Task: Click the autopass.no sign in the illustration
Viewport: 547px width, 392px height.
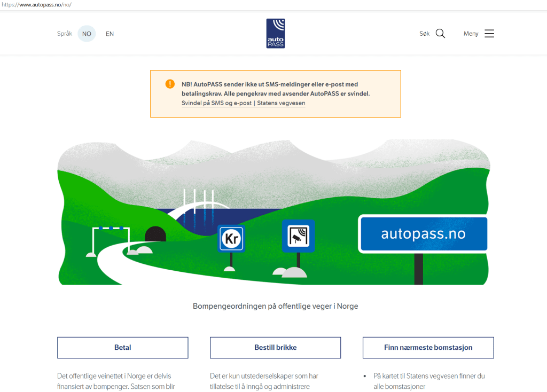Action: pyautogui.click(x=423, y=234)
